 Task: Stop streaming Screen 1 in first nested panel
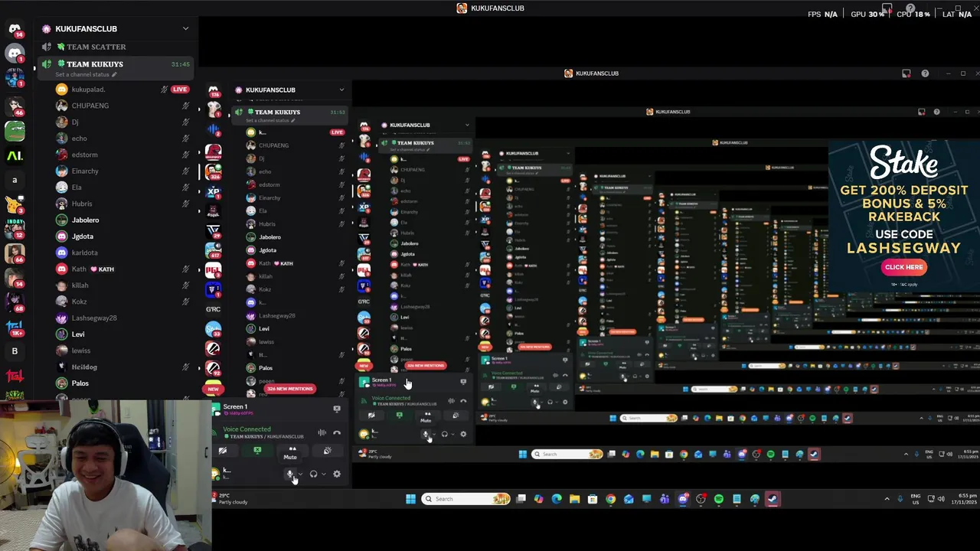(337, 409)
